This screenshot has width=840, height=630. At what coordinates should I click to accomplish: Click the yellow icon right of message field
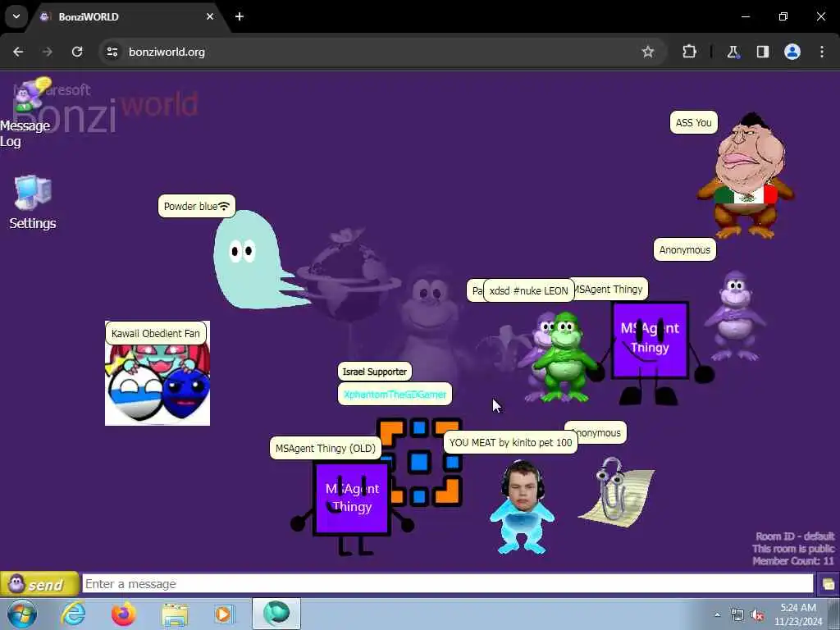pos(828,584)
